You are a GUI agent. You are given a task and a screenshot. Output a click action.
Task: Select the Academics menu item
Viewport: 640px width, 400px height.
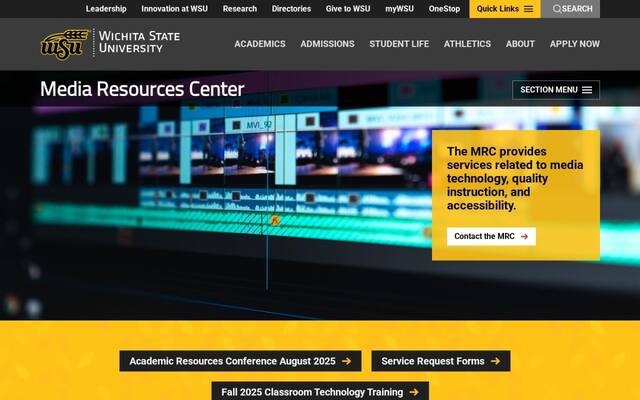pos(260,44)
